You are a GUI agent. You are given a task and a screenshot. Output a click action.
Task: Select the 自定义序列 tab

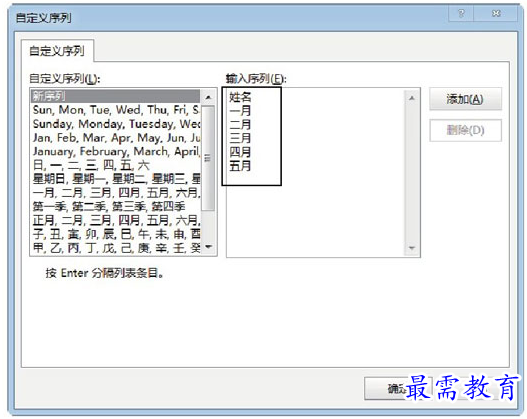pos(57,51)
